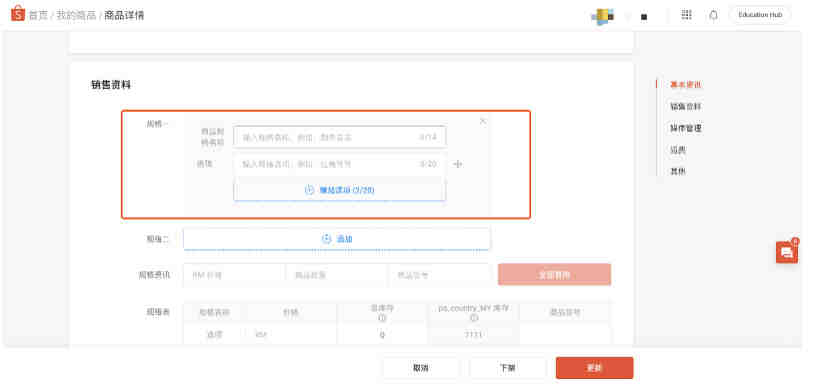Focus the 选项 option input field

click(340, 164)
